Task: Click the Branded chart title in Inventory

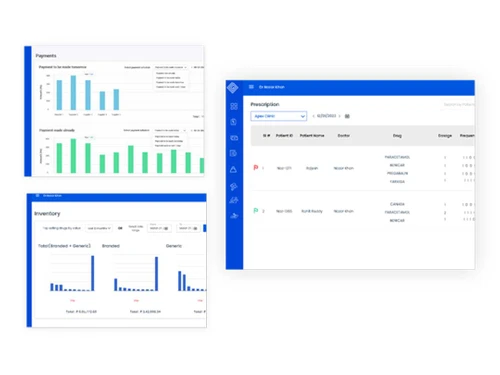Action: pyautogui.click(x=111, y=246)
